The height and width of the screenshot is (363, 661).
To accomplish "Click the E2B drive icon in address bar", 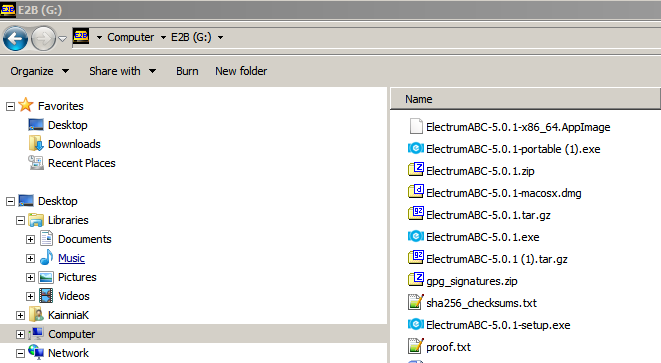I will (81, 37).
